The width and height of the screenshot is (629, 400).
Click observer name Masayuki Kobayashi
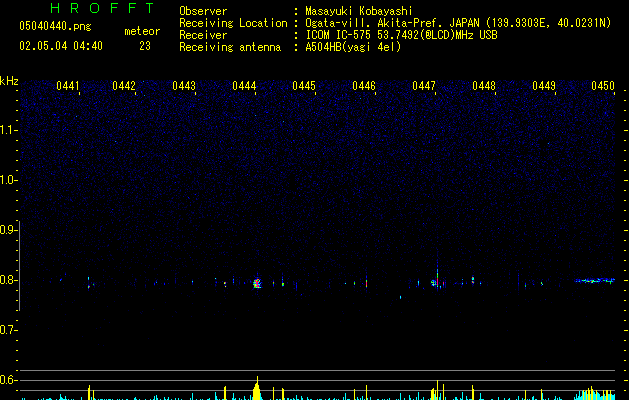pyautogui.click(x=359, y=11)
